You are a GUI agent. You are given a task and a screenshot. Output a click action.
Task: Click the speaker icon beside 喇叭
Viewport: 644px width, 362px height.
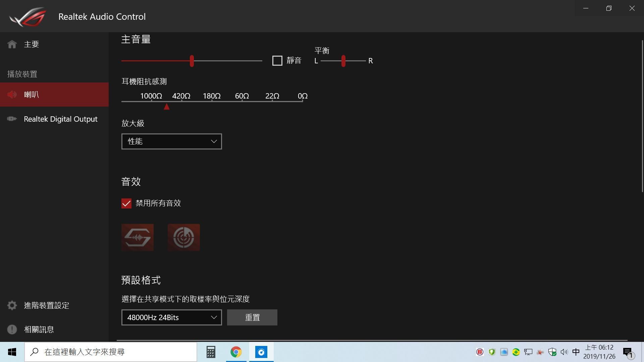click(x=12, y=94)
